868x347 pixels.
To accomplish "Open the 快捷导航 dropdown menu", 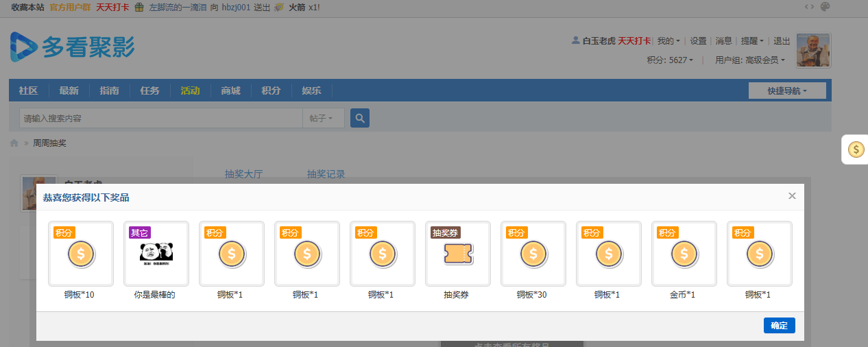I will click(x=787, y=91).
